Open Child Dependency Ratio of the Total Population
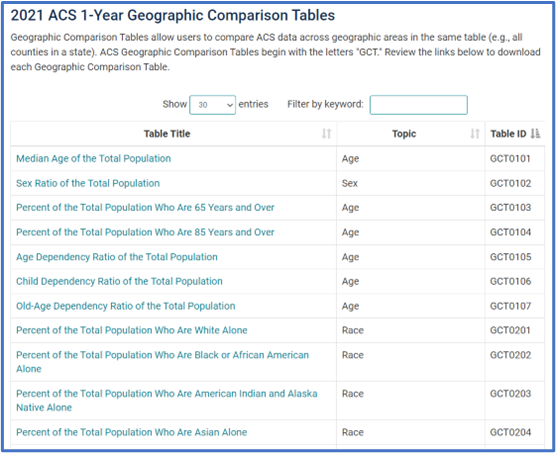Viewport: 556px width, 453px height. (x=119, y=281)
